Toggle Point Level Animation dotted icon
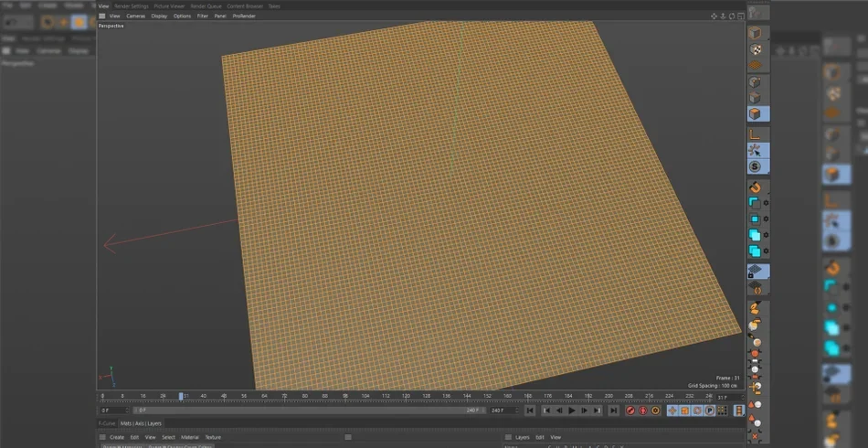868x448 pixels. [723, 411]
